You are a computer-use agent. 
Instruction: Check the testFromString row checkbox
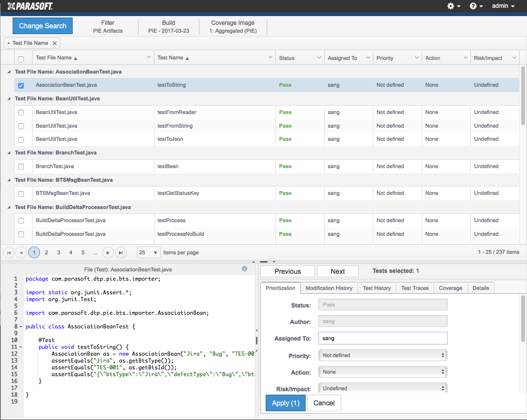pos(21,126)
